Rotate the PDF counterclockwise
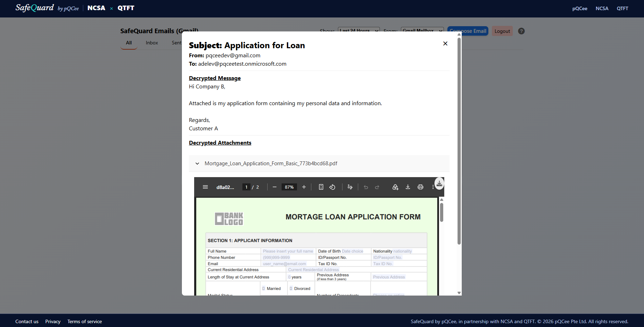 332,187
